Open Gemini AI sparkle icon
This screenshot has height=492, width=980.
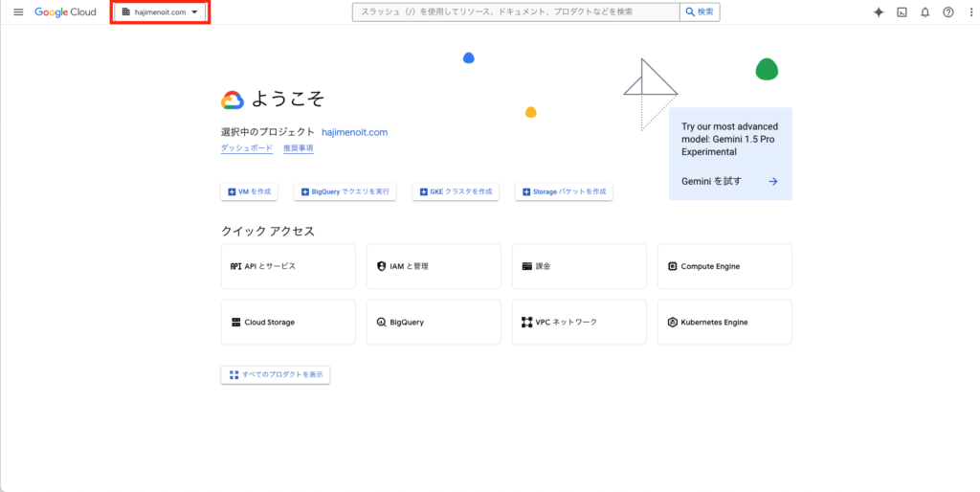click(879, 11)
